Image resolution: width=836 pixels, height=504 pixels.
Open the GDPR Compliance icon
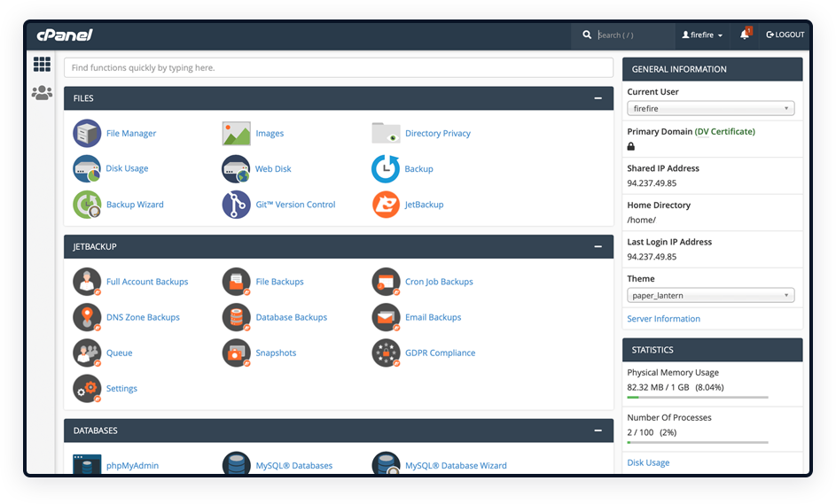tap(386, 353)
